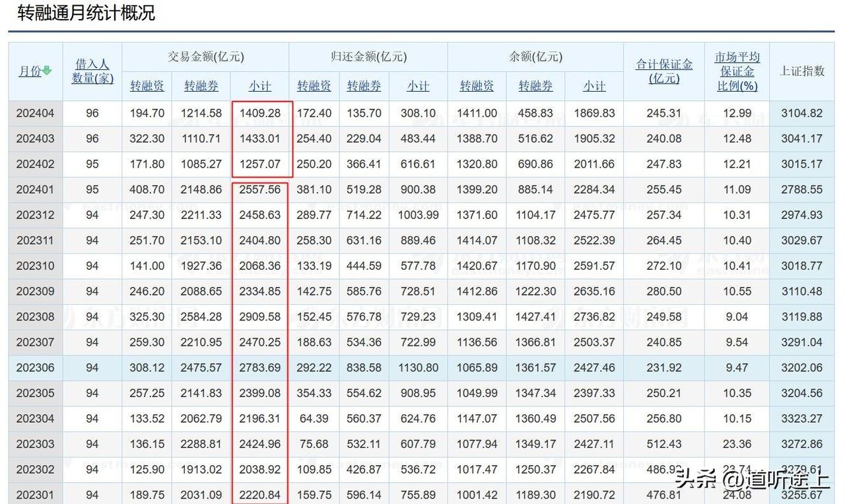Select month cell 202310
The image size is (845, 504).
point(36,266)
